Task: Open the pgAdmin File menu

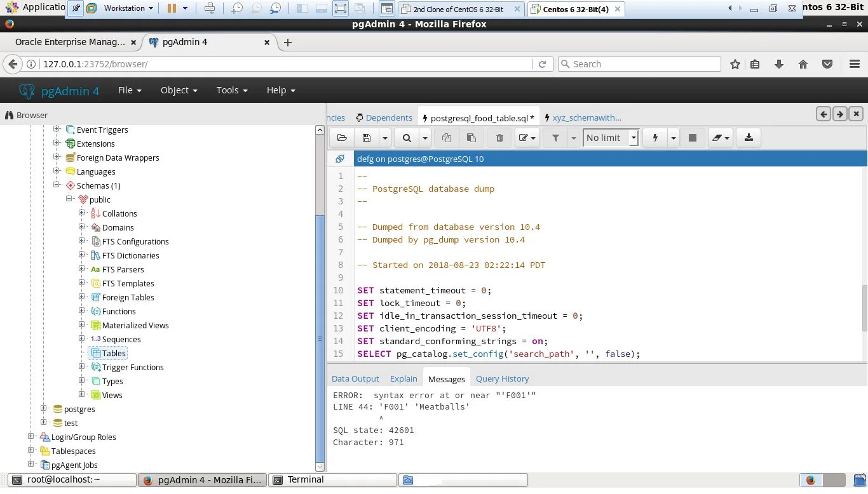Action: (130, 90)
